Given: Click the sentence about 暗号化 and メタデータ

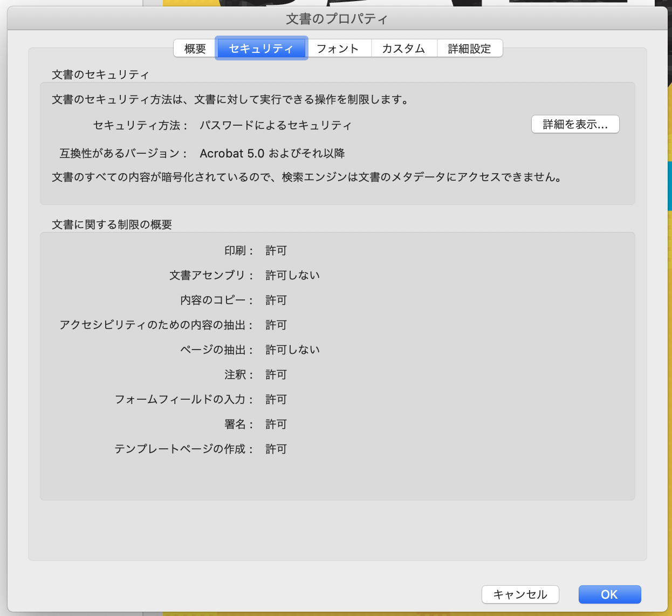Looking at the screenshot, I should pos(307,177).
